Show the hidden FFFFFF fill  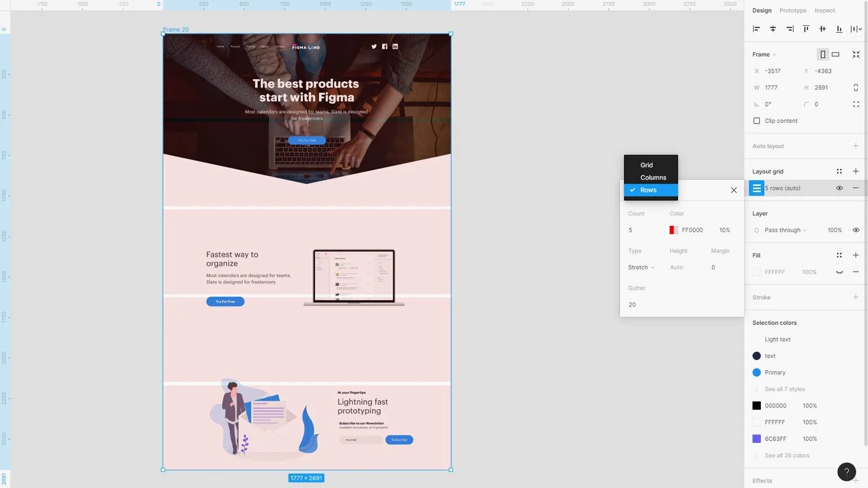839,272
